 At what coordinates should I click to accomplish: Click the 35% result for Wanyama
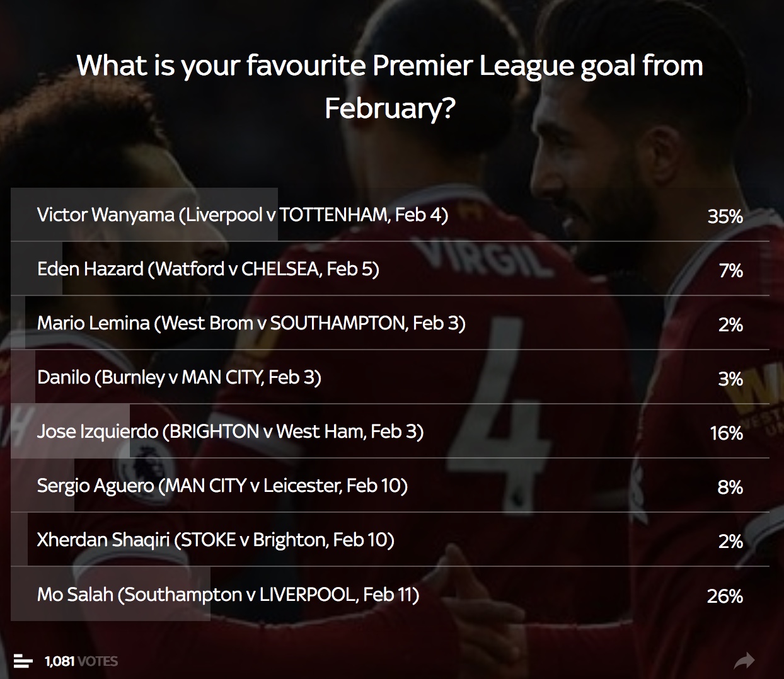[x=725, y=217]
